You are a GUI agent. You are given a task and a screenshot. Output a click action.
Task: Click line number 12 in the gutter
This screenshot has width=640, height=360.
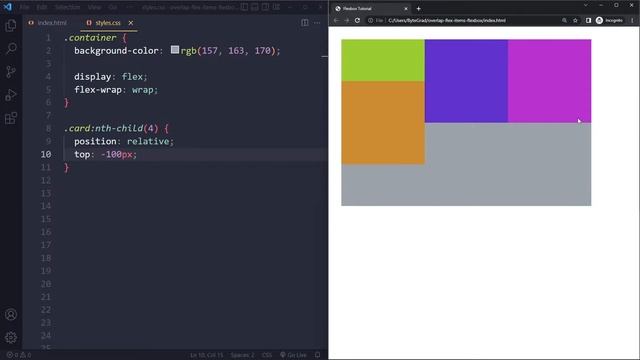(46, 180)
